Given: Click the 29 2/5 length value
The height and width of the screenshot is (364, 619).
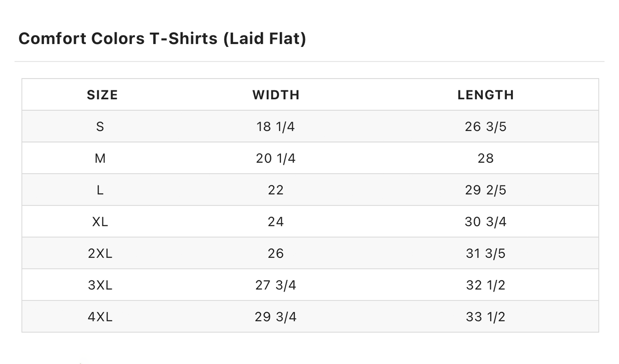Looking at the screenshot, I should coord(486,190).
